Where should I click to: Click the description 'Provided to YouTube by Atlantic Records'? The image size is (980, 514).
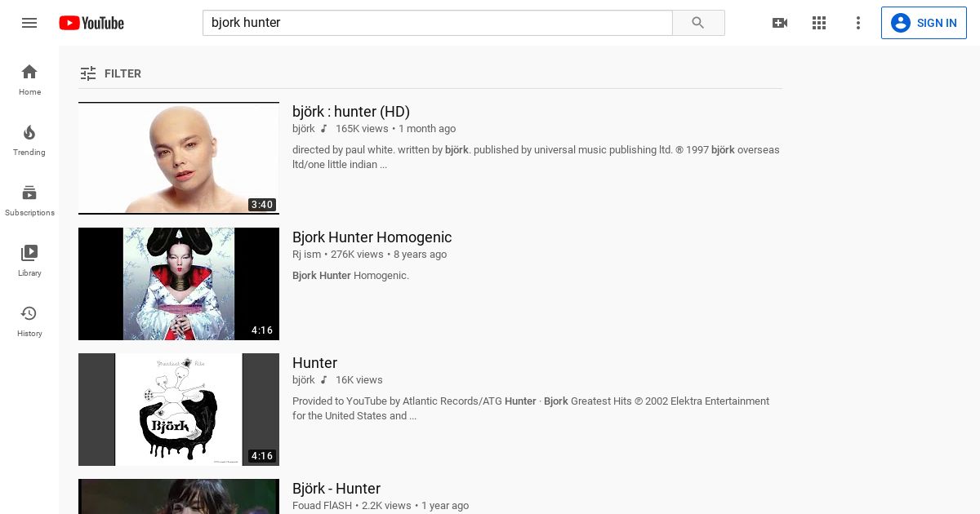(x=531, y=409)
